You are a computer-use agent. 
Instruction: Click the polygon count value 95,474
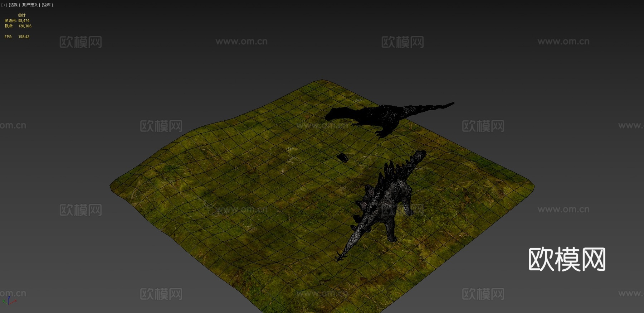click(24, 21)
